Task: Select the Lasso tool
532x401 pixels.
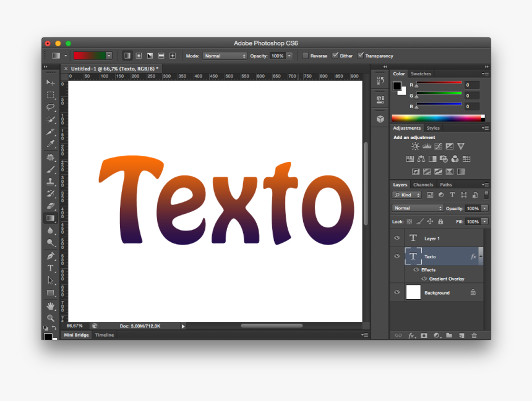Action: coord(51,107)
